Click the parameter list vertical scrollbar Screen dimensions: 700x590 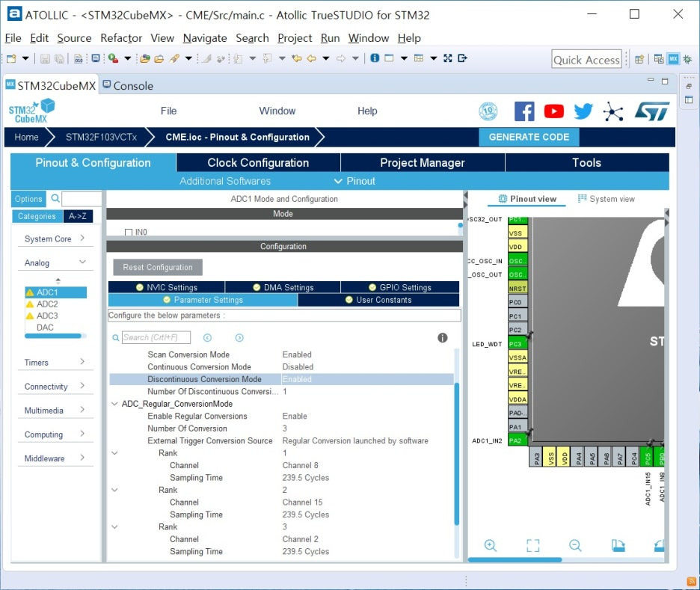[456, 453]
